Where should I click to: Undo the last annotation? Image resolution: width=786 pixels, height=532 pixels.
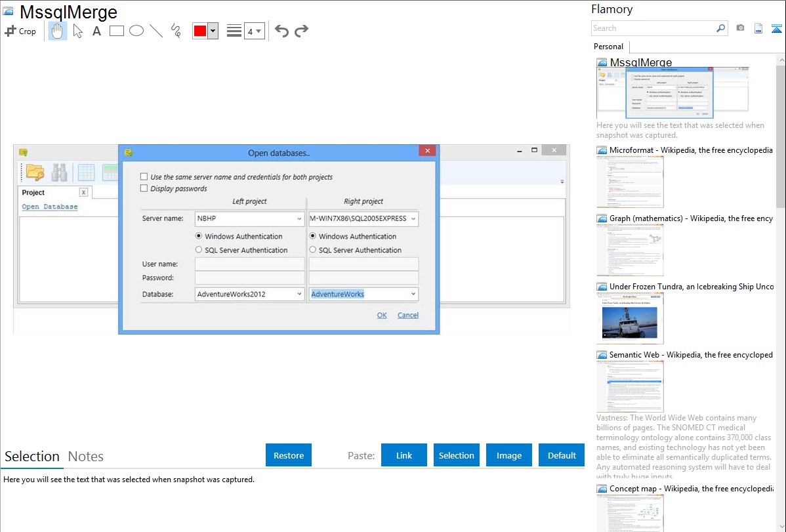pyautogui.click(x=281, y=31)
